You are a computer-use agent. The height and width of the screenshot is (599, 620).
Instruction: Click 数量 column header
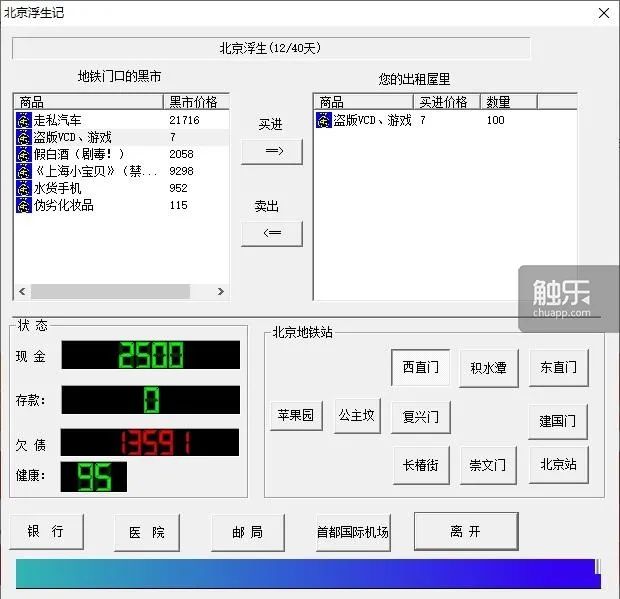pyautogui.click(x=509, y=102)
